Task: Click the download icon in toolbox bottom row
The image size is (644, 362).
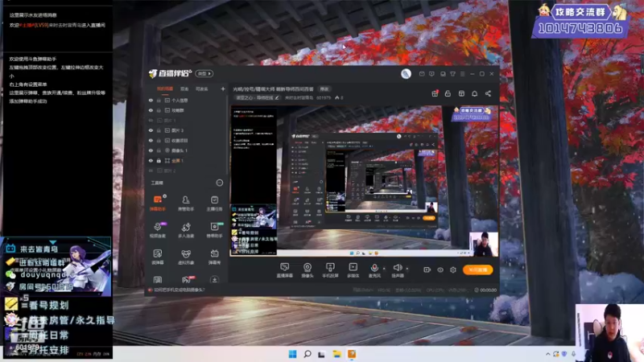Action: click(x=214, y=280)
